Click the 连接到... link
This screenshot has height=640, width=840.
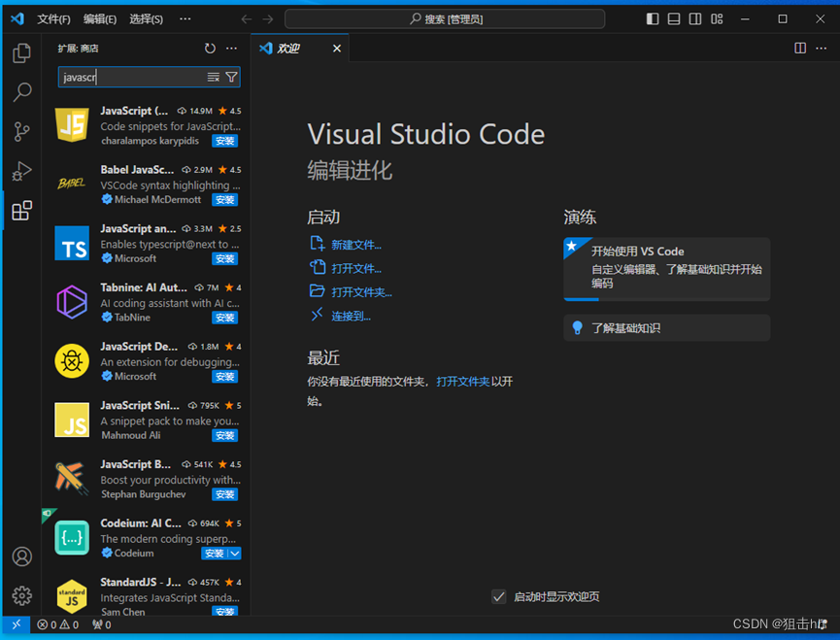(351, 316)
